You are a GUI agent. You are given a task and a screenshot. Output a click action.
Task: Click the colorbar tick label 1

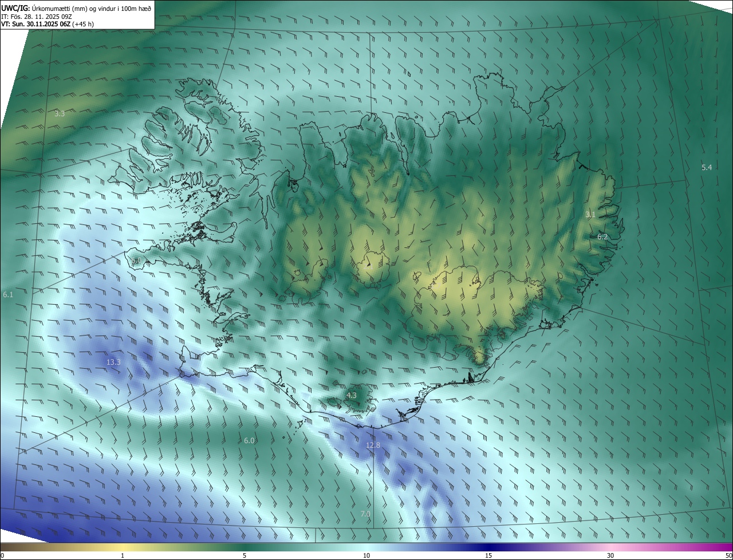coord(123,555)
